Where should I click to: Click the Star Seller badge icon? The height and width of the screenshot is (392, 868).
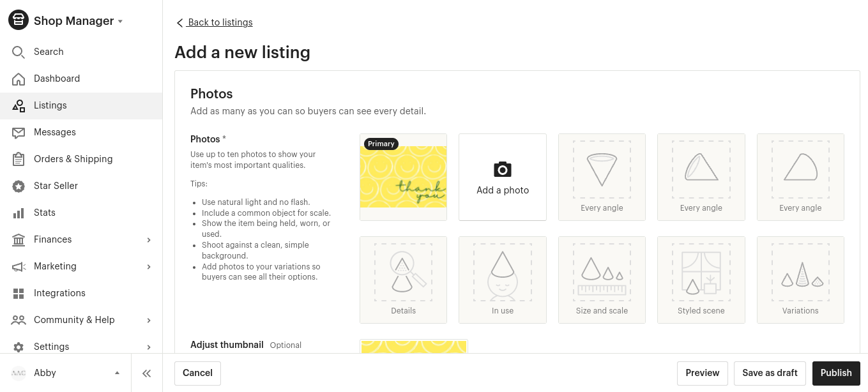(x=19, y=186)
